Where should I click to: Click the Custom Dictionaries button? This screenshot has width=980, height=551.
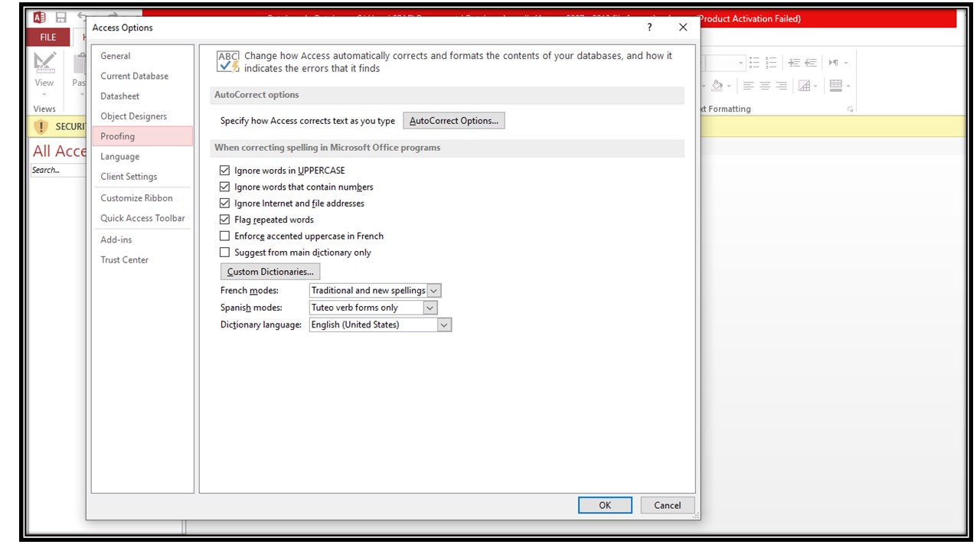[270, 272]
